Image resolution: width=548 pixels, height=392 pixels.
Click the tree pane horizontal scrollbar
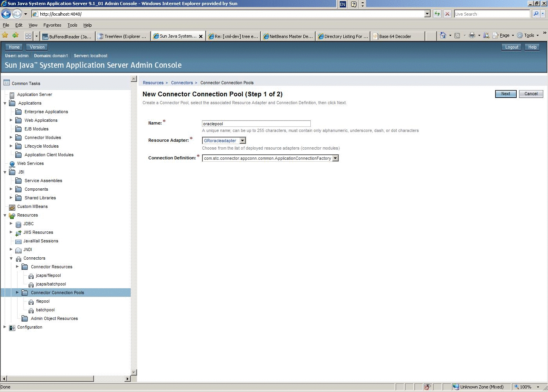click(50, 379)
